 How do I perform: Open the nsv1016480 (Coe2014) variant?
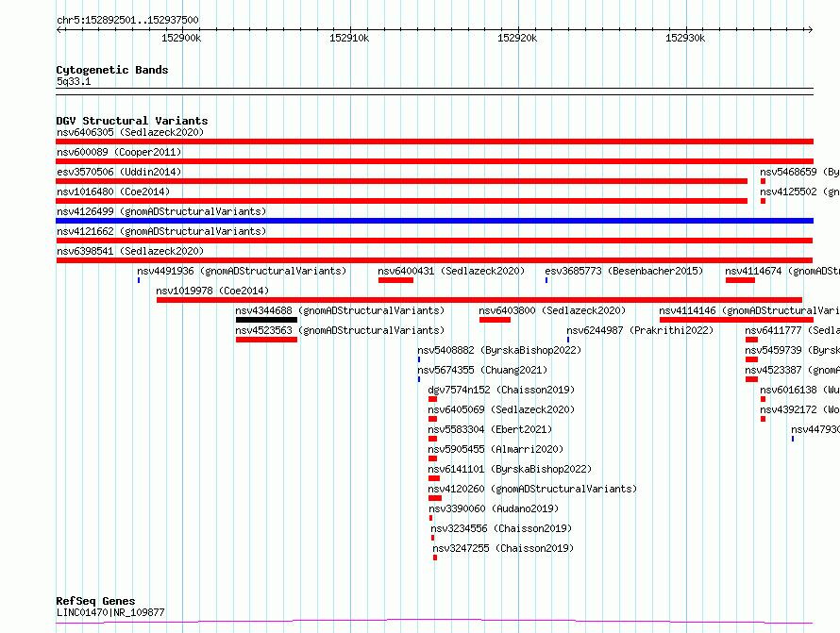coord(113,192)
